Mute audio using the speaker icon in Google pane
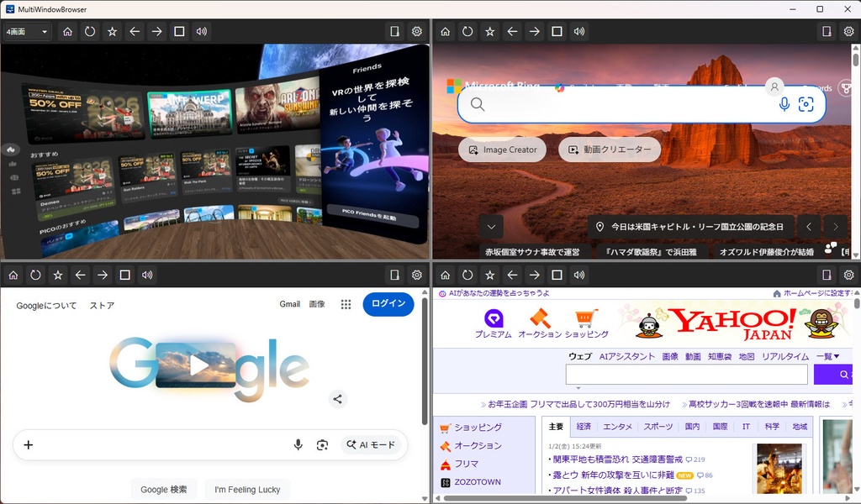 [x=147, y=275]
